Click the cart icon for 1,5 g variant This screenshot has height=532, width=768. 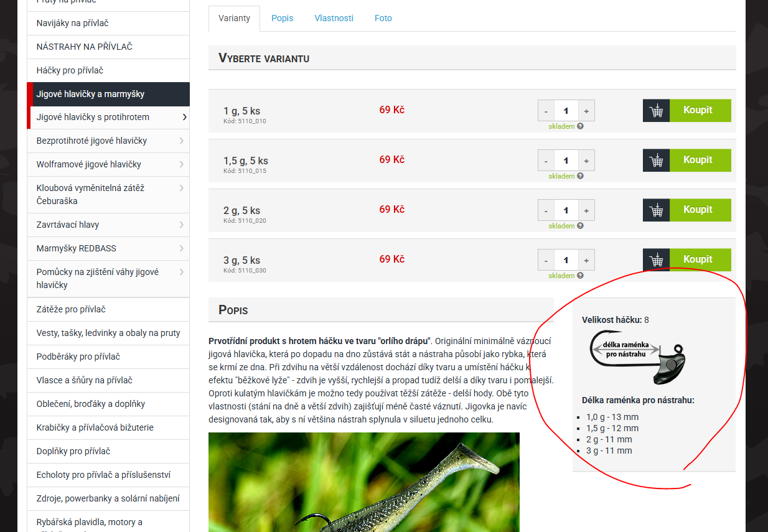pyautogui.click(x=656, y=161)
